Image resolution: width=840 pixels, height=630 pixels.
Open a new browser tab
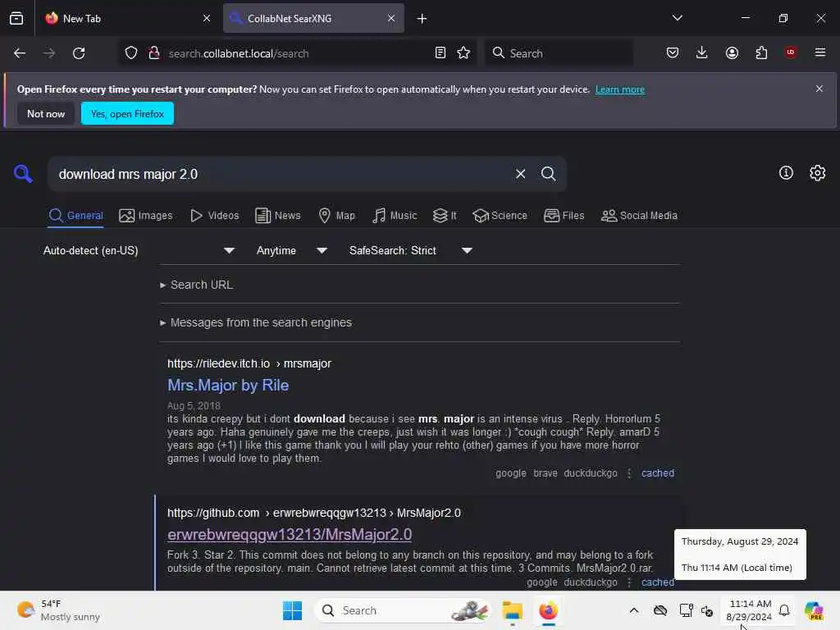click(422, 19)
